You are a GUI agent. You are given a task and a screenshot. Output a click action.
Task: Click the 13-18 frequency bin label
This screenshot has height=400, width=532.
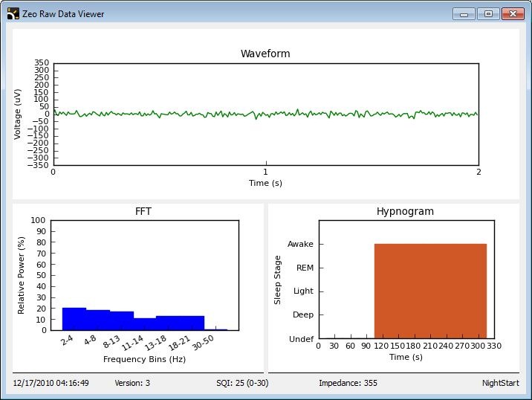(155, 343)
